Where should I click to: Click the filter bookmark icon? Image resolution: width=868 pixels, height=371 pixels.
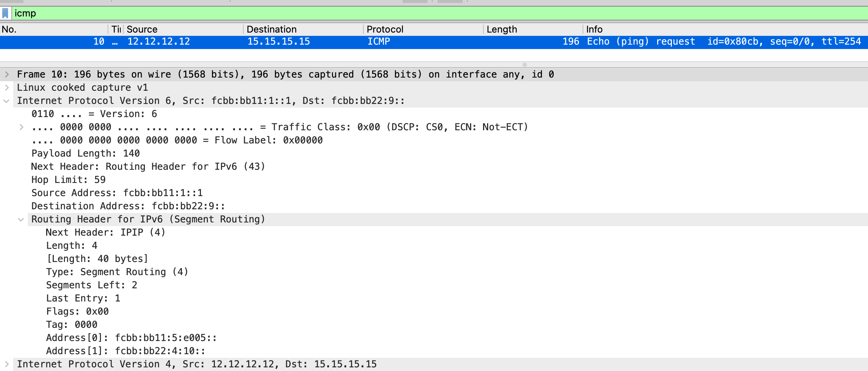coord(5,14)
